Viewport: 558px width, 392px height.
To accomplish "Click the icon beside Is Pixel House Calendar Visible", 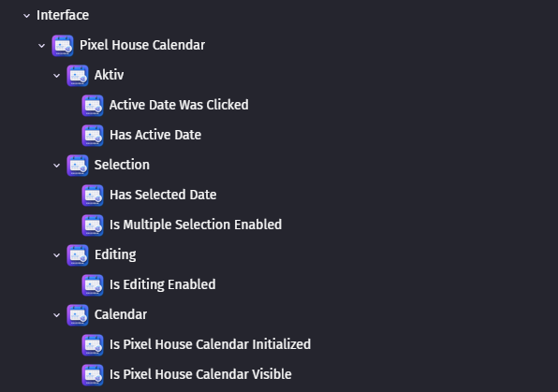I will pyautogui.click(x=93, y=375).
